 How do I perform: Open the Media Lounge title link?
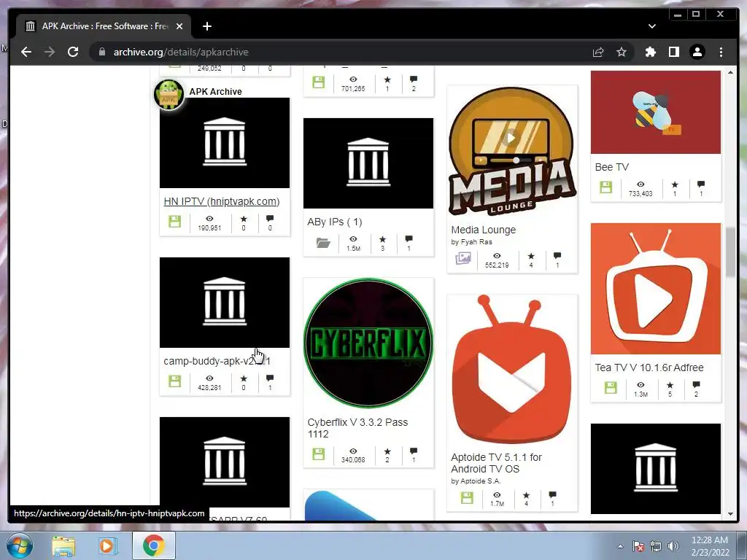pyautogui.click(x=483, y=230)
